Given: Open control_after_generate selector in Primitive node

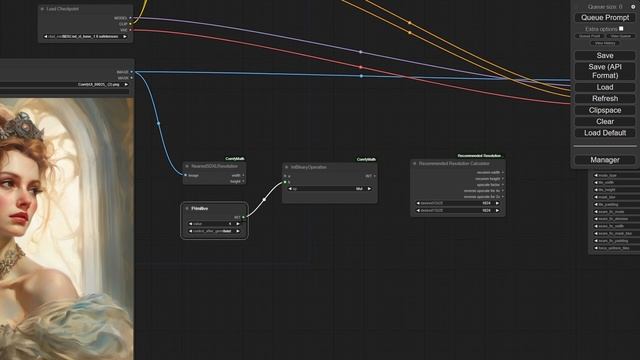Looking at the screenshot, I should 214,231.
